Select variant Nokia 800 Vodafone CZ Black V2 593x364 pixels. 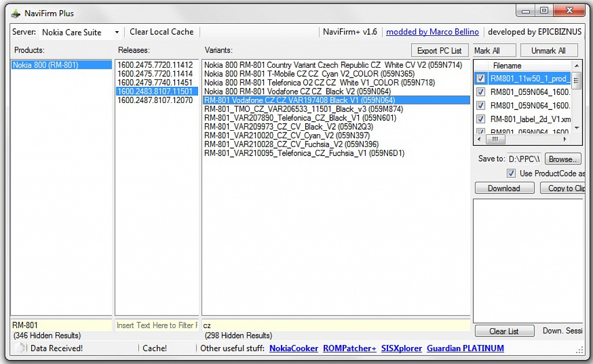[336, 91]
